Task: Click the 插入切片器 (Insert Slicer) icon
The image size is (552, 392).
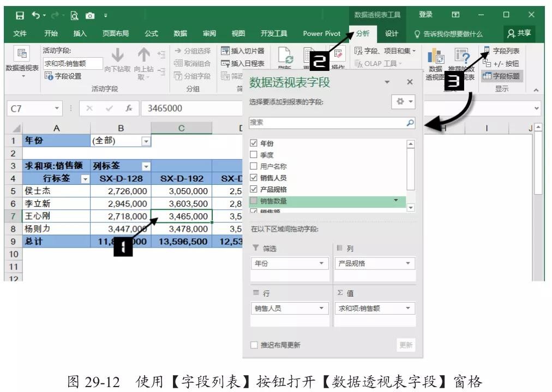Action: point(225,51)
